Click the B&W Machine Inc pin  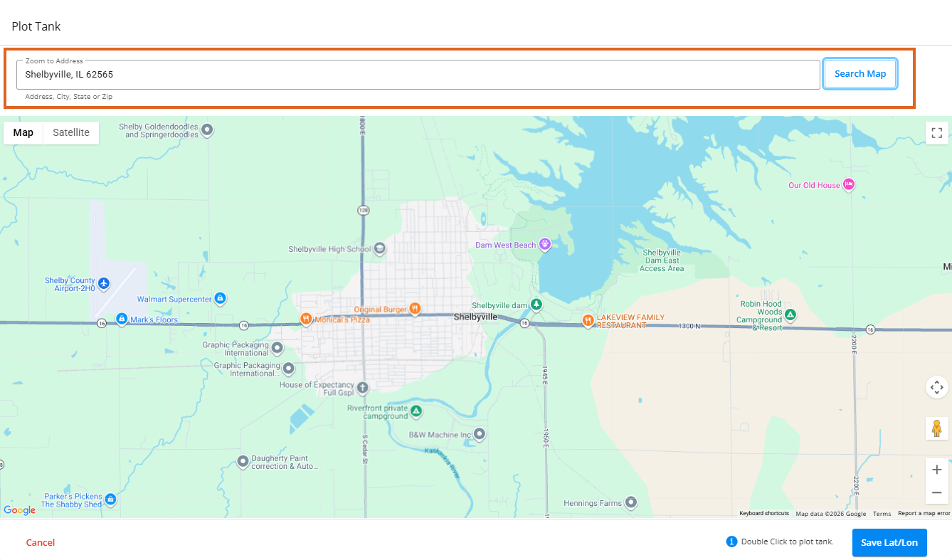click(x=480, y=434)
